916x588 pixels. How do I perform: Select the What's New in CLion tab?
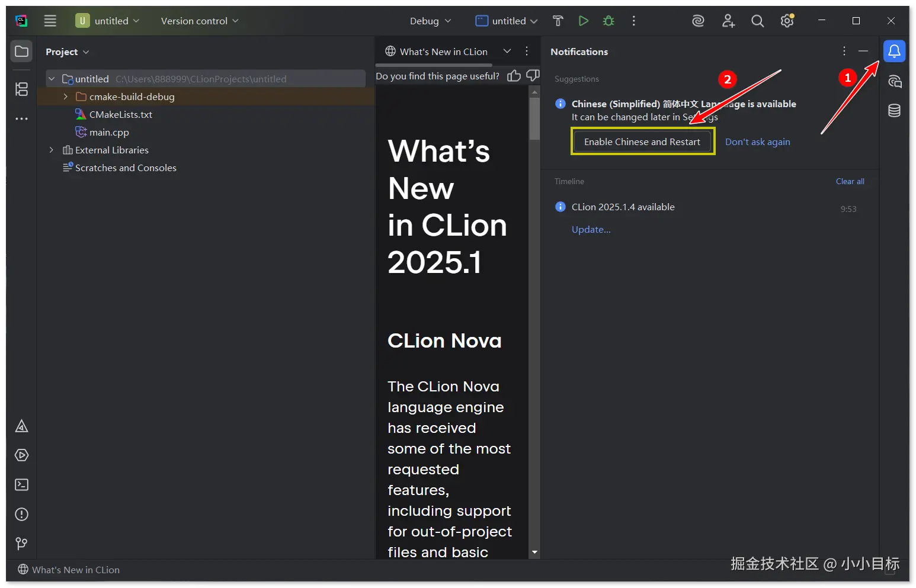[x=436, y=52]
